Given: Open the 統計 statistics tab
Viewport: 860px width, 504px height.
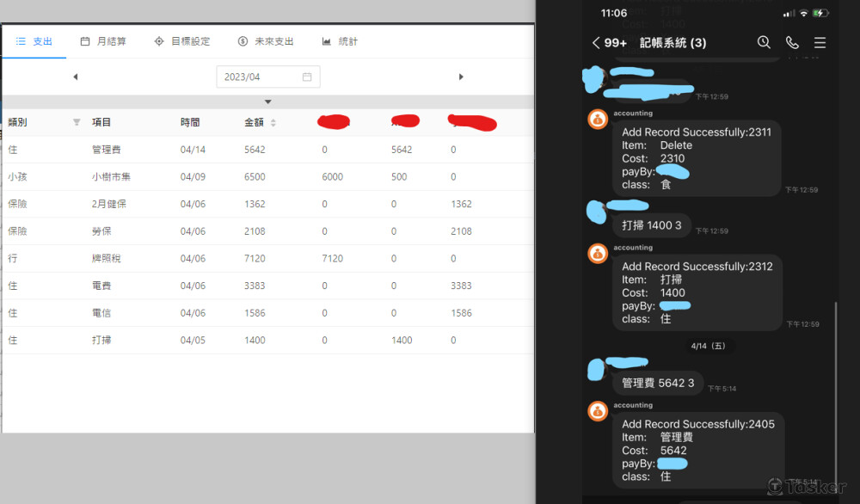Looking at the screenshot, I should pos(340,41).
